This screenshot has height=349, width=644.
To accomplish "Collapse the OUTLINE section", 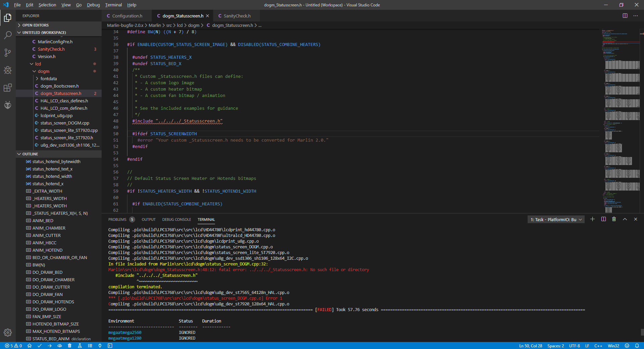I will click(x=30, y=154).
